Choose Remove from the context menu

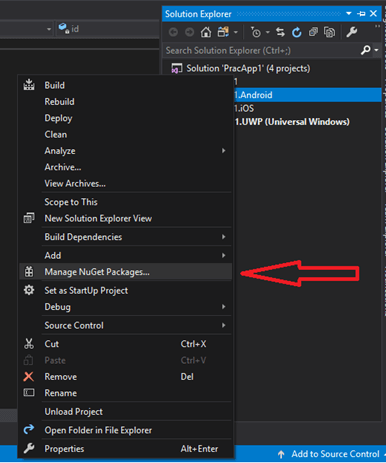[60, 377]
